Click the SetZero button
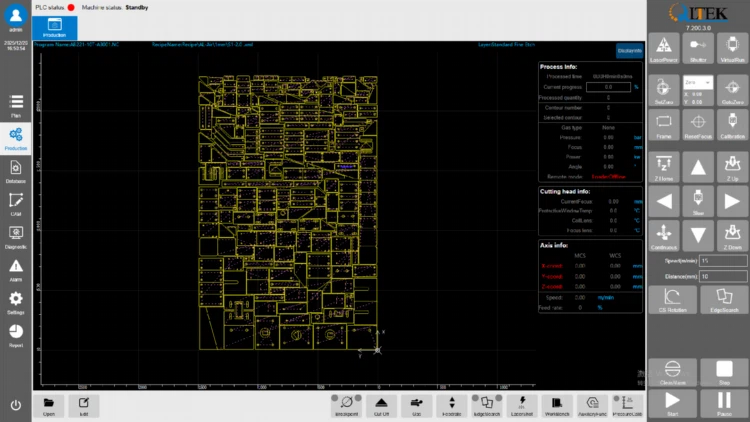Screen dimensions: 750x422 (x=663, y=90)
